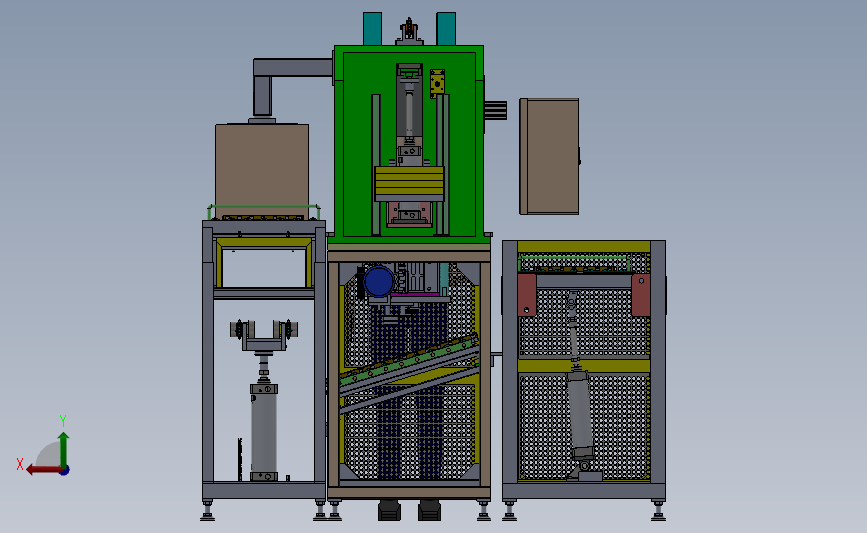Select the yellow-framed window in the left frame
Screen dimensions: 867x533
[264, 264]
